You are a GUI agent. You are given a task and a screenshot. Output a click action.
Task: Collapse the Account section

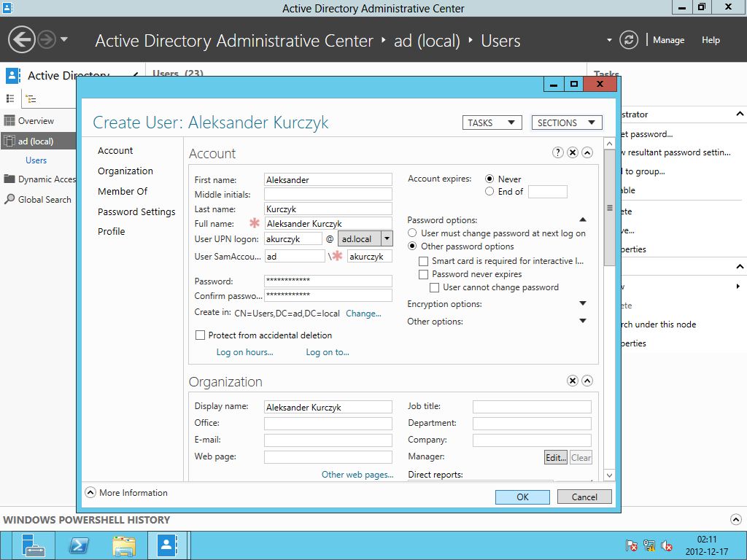(x=587, y=152)
